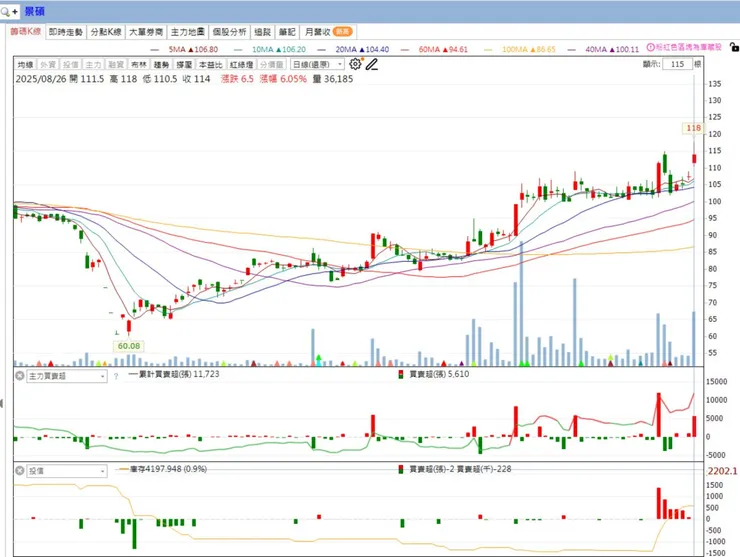Toggle the 均線 overlay button
This screenshot has height=557, width=740.
coord(25,65)
